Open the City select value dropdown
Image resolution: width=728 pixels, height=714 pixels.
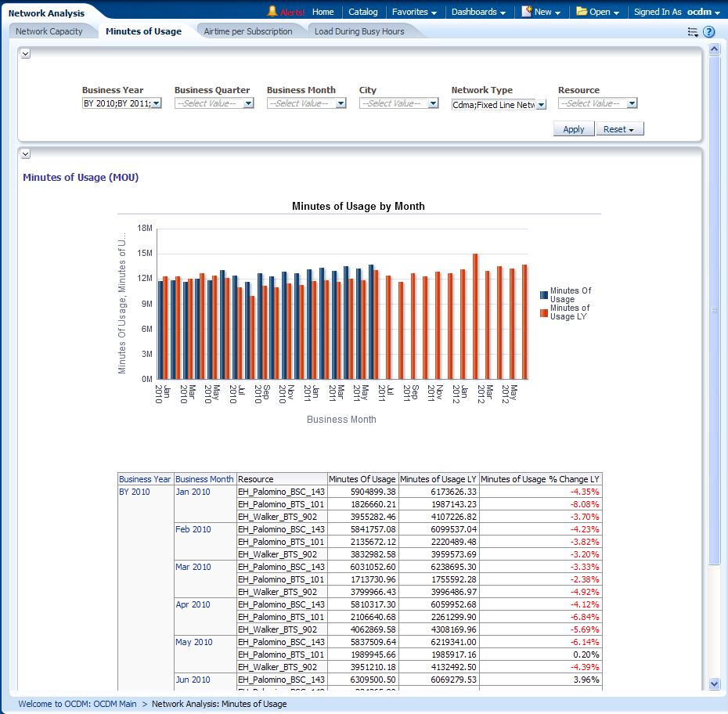click(433, 103)
